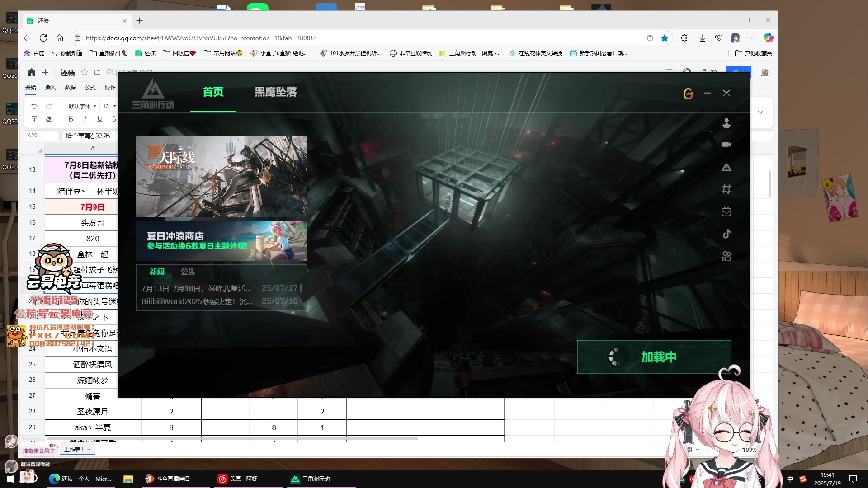The width and height of the screenshot is (868, 488).
Task: Open the 常用网站 bookmark folder
Action: point(223,53)
